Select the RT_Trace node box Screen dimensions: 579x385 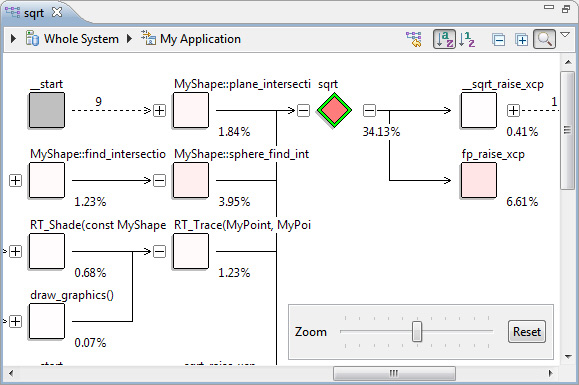click(x=191, y=251)
